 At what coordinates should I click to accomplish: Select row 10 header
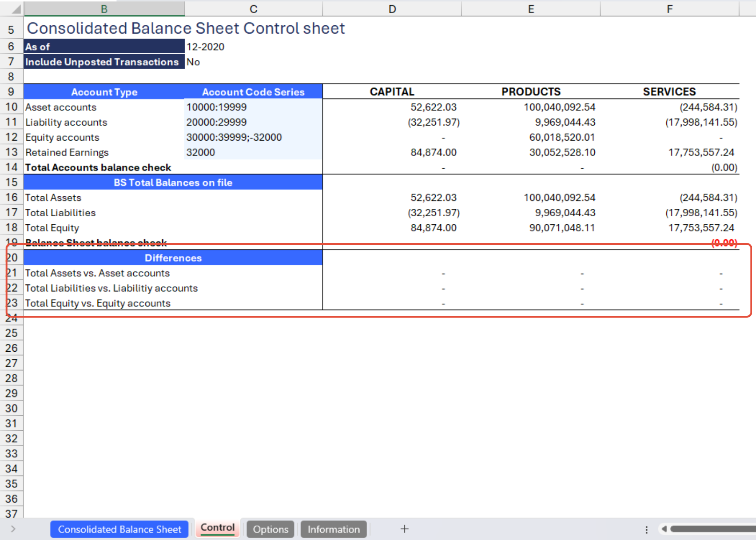coord(11,107)
